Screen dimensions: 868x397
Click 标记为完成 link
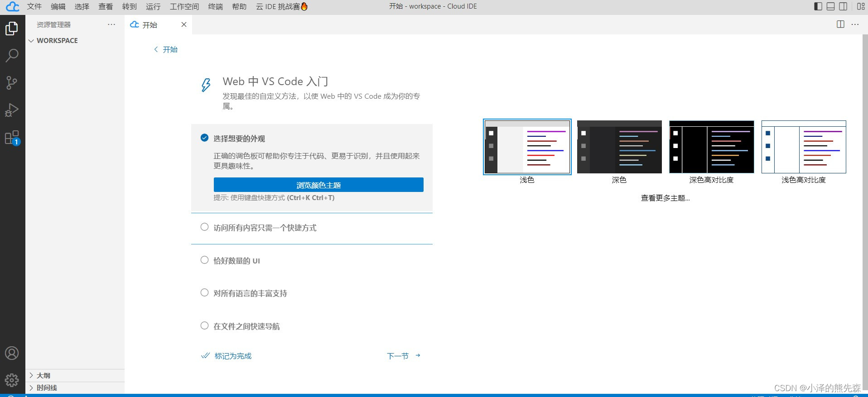coord(226,356)
